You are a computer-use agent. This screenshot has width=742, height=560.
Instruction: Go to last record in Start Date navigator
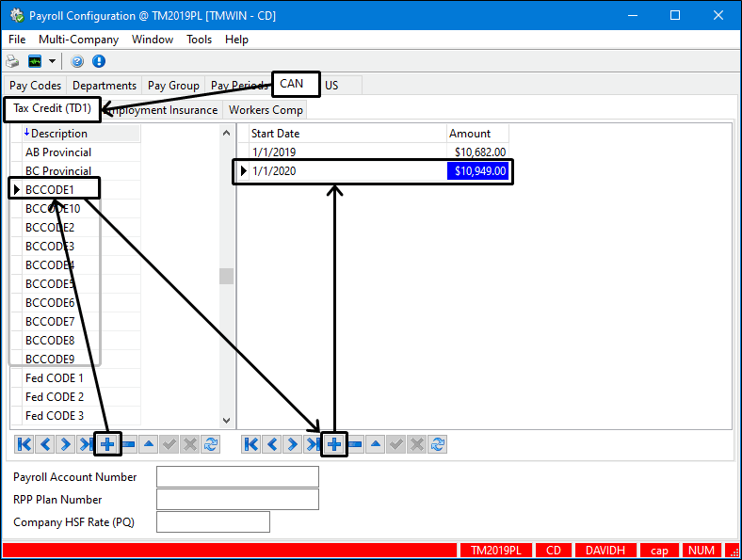pyautogui.click(x=313, y=444)
